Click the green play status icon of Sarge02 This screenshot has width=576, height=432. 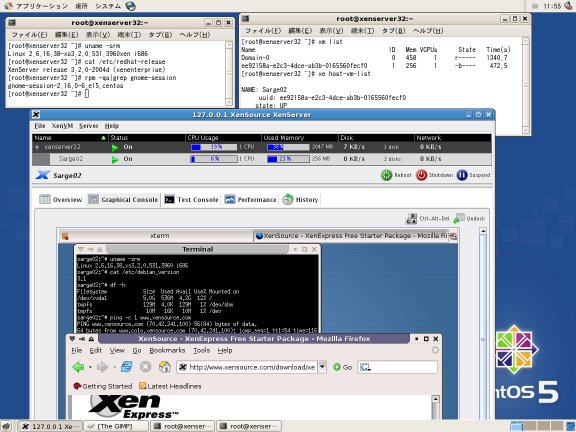tap(115, 159)
